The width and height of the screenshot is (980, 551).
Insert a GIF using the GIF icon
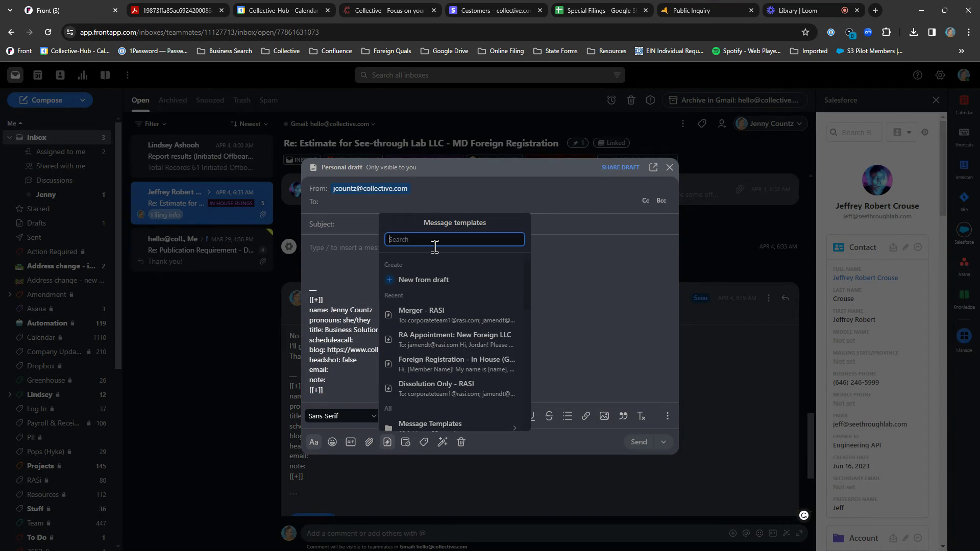pyautogui.click(x=351, y=442)
